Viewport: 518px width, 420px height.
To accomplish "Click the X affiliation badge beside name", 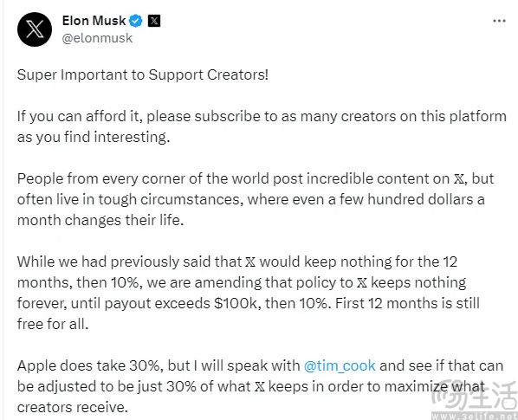I will 154,21.
